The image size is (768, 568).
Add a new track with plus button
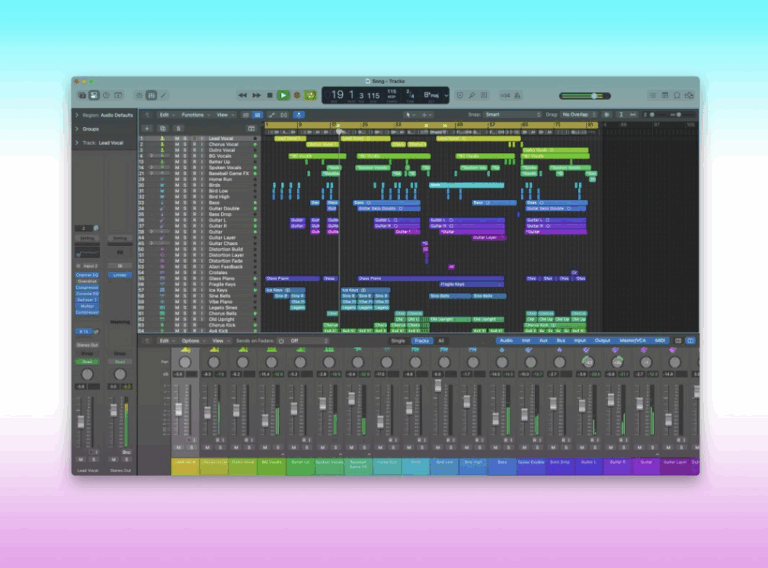point(147,129)
